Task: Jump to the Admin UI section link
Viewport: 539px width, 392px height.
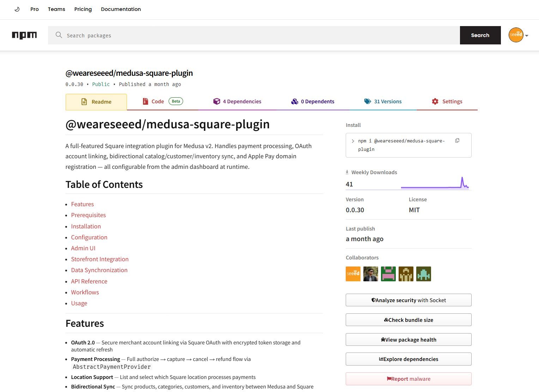Action: [83, 248]
